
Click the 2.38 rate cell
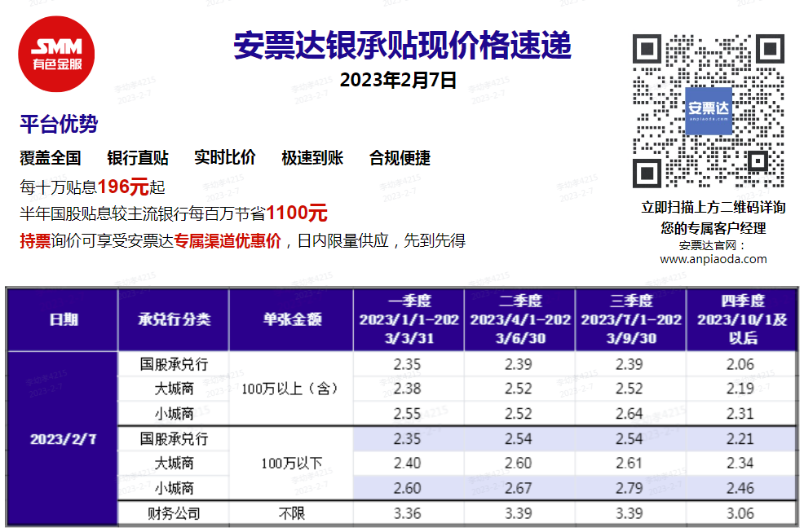click(x=407, y=389)
